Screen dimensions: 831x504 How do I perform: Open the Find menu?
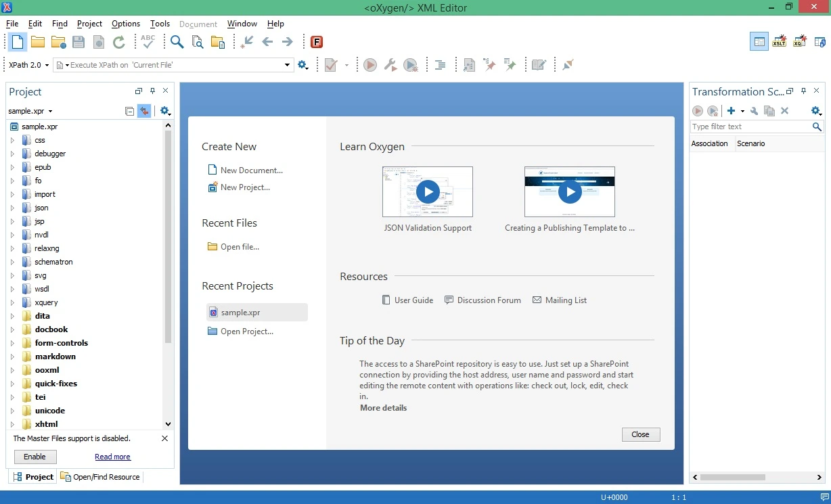coord(60,24)
